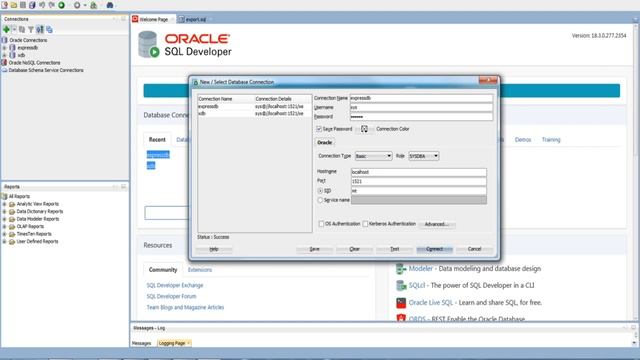Click the Oracle NoSQL Connections icon

tap(4, 62)
